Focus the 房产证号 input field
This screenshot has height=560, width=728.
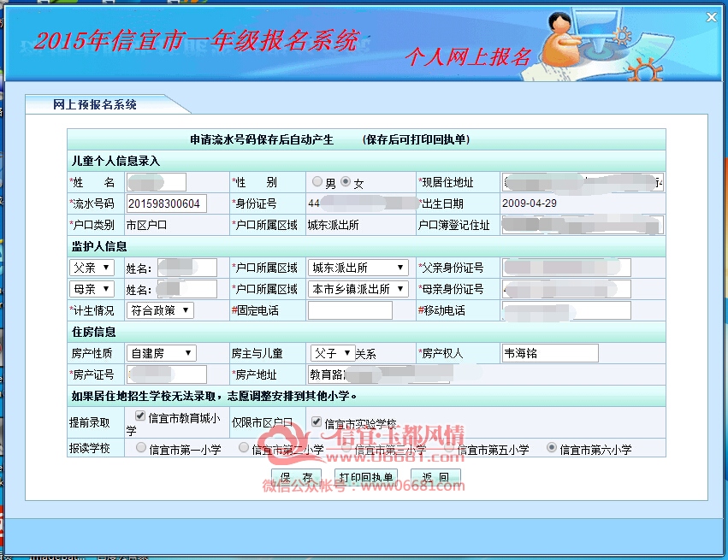click(x=166, y=374)
